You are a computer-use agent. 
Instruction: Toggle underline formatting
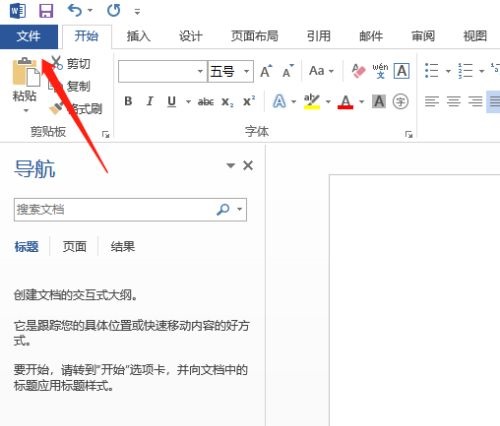coord(172,101)
